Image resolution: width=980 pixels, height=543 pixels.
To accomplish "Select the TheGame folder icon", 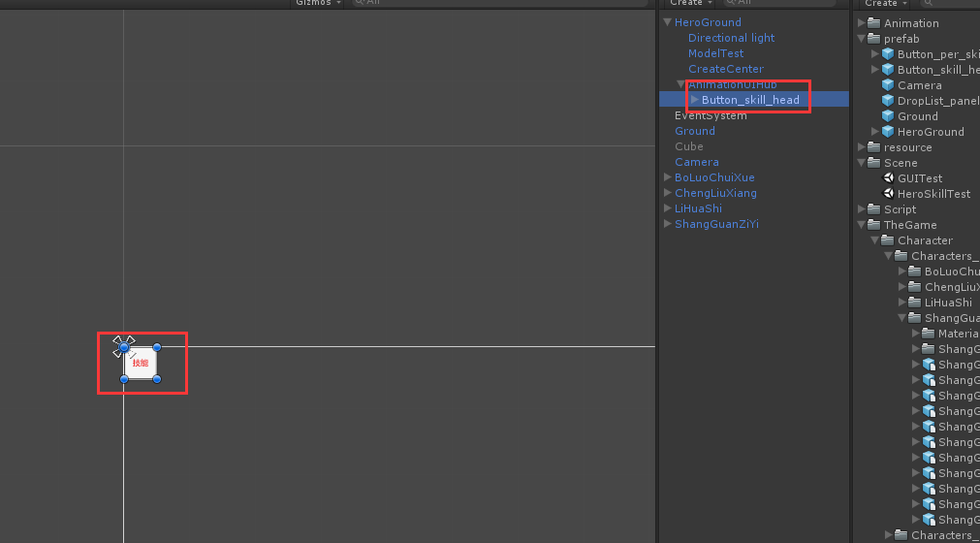I will pos(873,225).
